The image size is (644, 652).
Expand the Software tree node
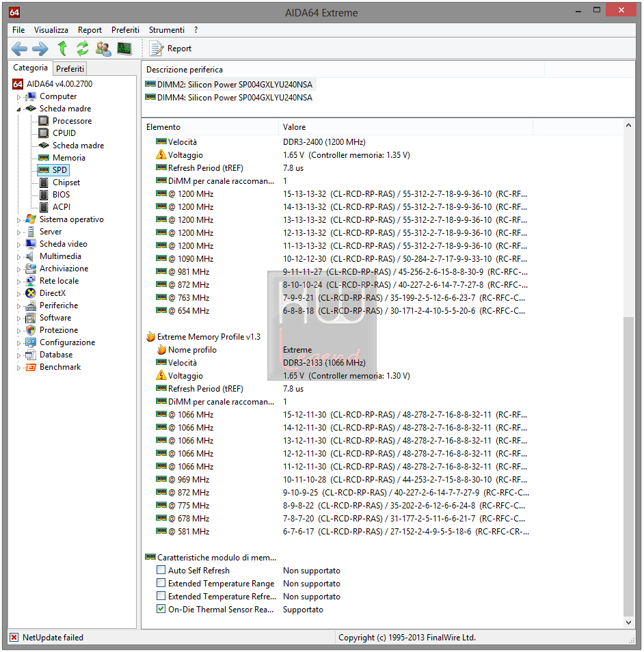pos(18,318)
